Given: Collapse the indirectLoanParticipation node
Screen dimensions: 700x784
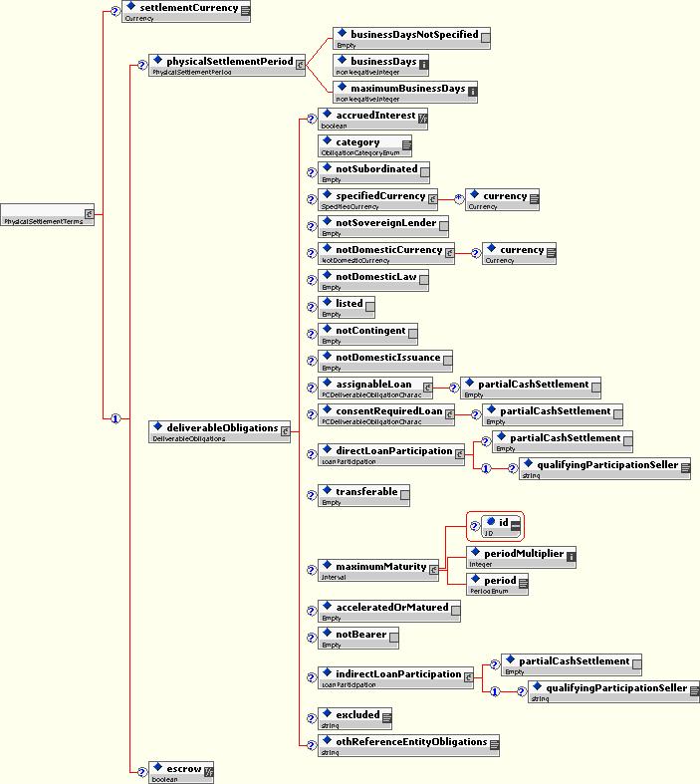Looking at the screenshot, I should pos(468,677).
